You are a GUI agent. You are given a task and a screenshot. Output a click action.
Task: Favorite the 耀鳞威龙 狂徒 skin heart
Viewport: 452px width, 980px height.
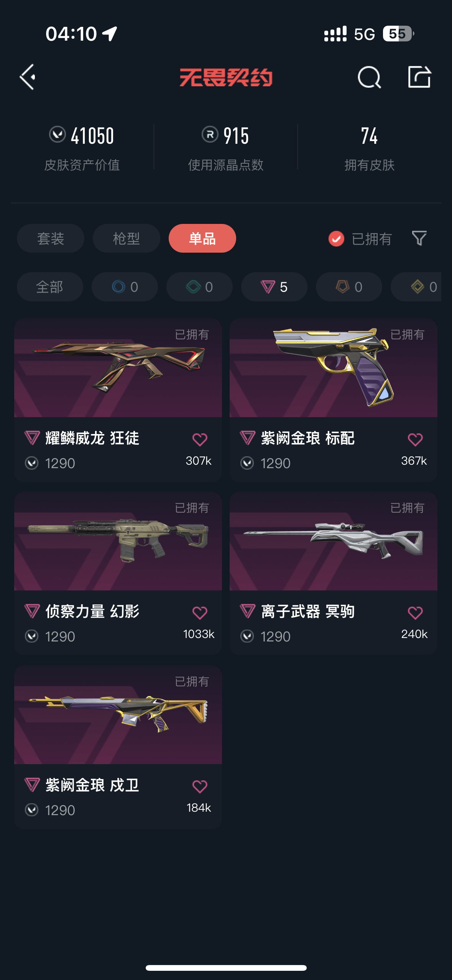tap(200, 439)
